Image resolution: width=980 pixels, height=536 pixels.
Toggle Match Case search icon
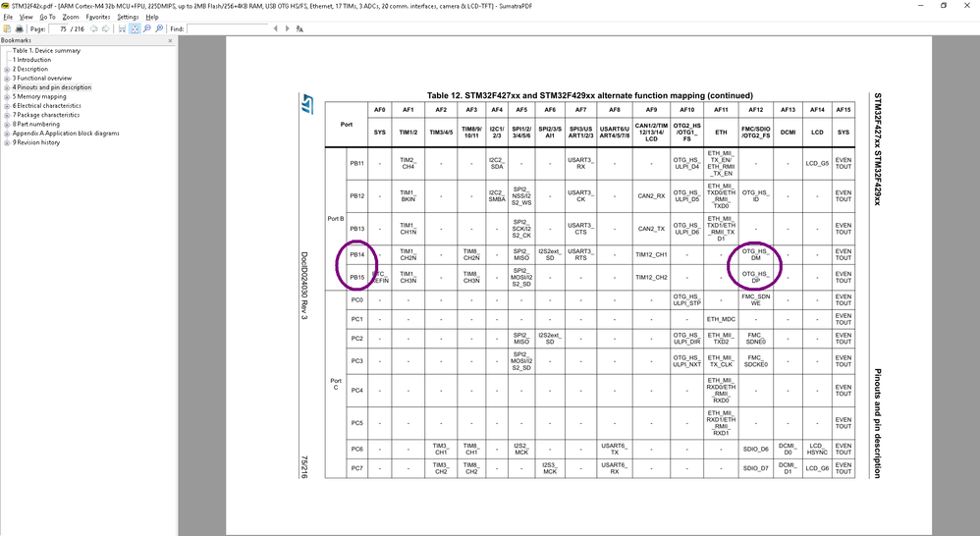(x=299, y=28)
